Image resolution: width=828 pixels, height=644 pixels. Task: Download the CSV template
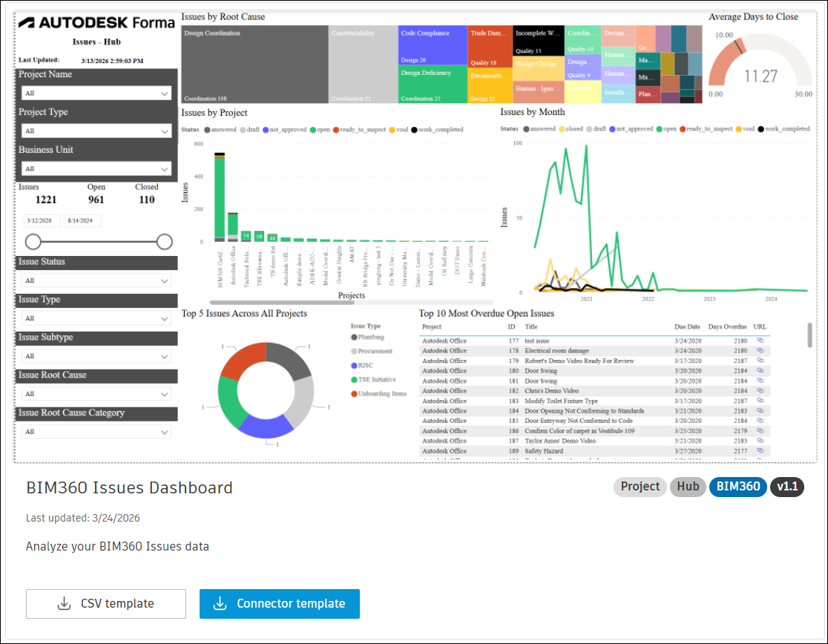tap(105, 603)
